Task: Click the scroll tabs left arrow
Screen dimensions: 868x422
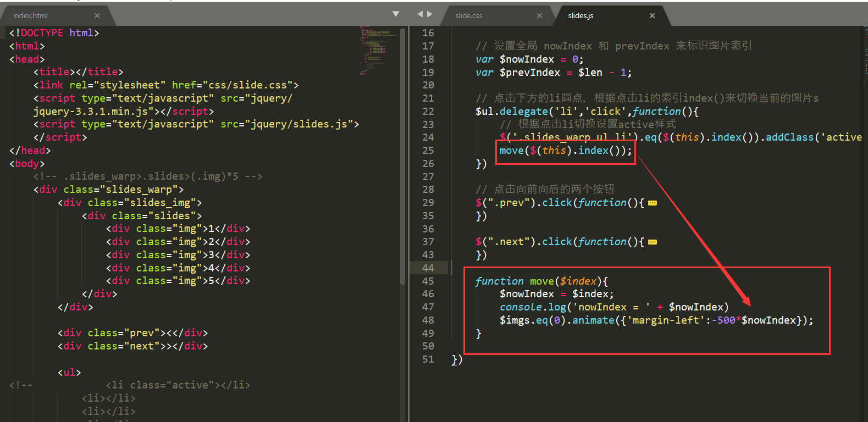Action: pyautogui.click(x=420, y=14)
